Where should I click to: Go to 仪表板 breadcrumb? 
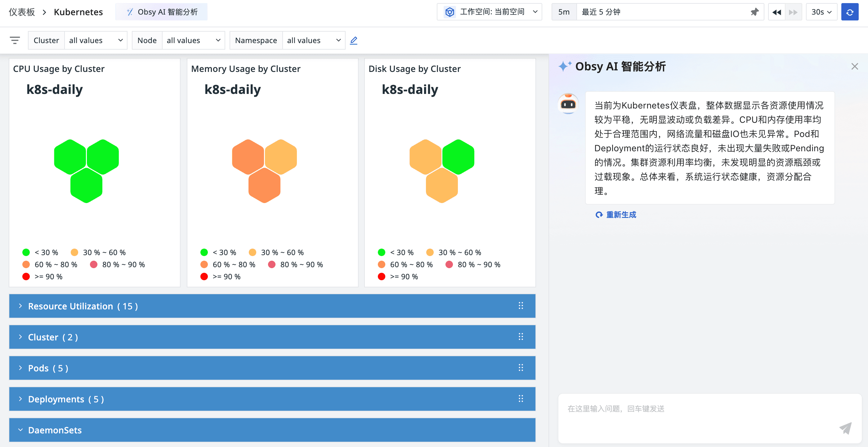click(22, 12)
